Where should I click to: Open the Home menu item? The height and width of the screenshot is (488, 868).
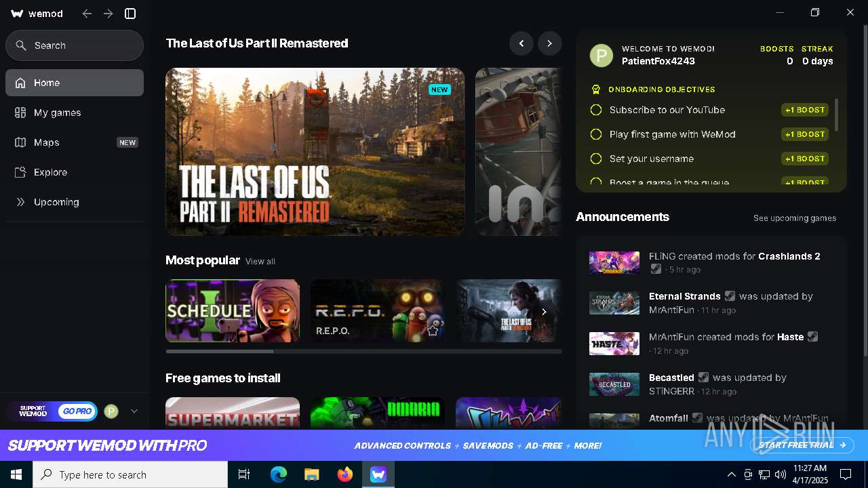click(75, 83)
